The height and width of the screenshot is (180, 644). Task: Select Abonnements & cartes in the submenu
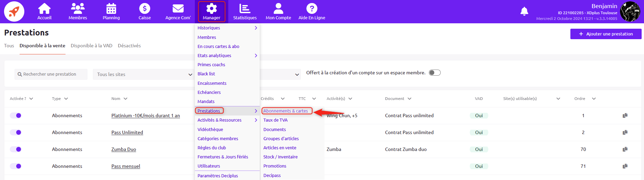coord(286,111)
